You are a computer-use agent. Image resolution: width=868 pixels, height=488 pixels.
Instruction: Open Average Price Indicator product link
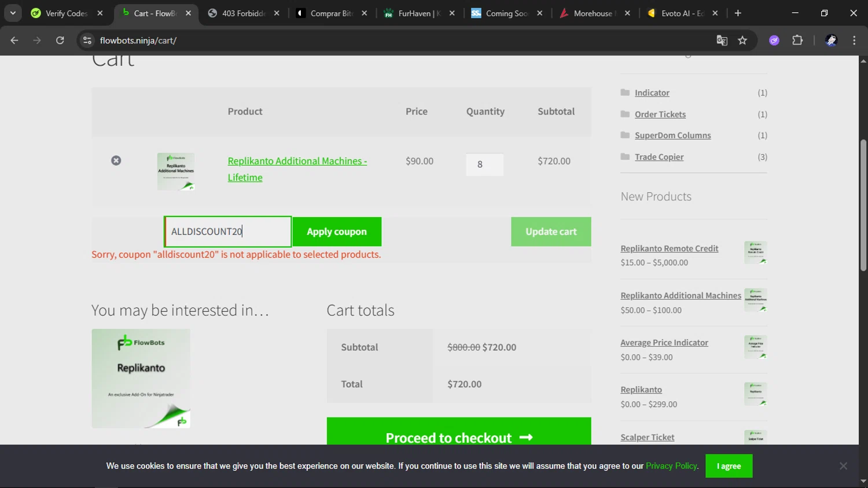(x=664, y=343)
